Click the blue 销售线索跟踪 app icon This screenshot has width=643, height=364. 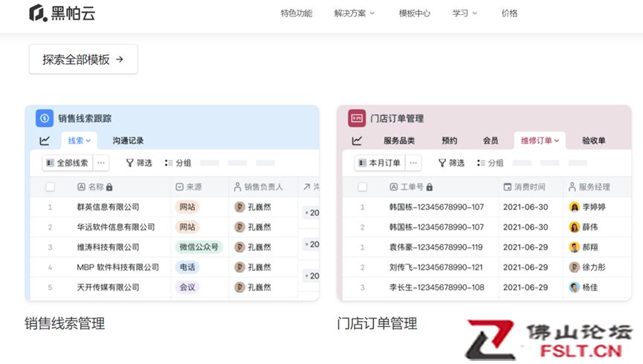pyautogui.click(x=45, y=118)
